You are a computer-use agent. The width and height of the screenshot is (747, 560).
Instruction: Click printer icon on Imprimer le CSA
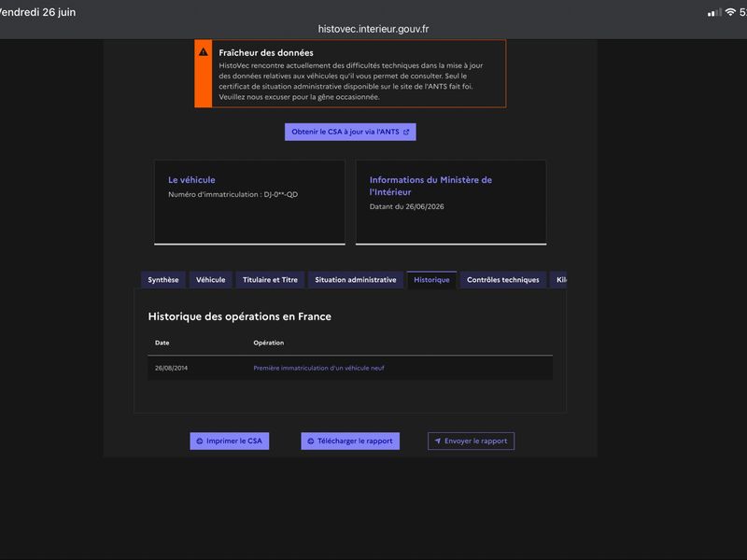point(200,441)
